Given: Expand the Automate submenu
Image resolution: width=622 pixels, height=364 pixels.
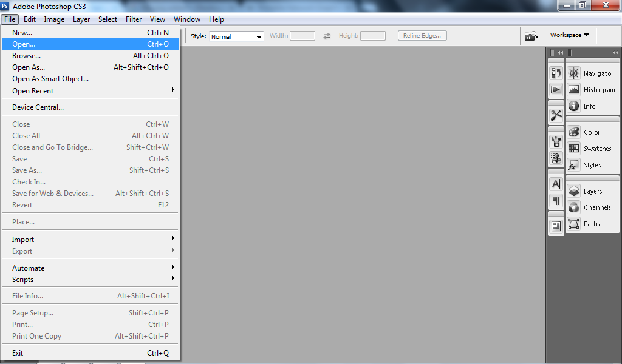Looking at the screenshot, I should coord(91,268).
